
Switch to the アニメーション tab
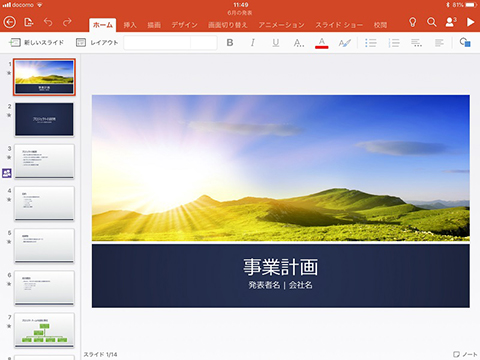tap(281, 25)
